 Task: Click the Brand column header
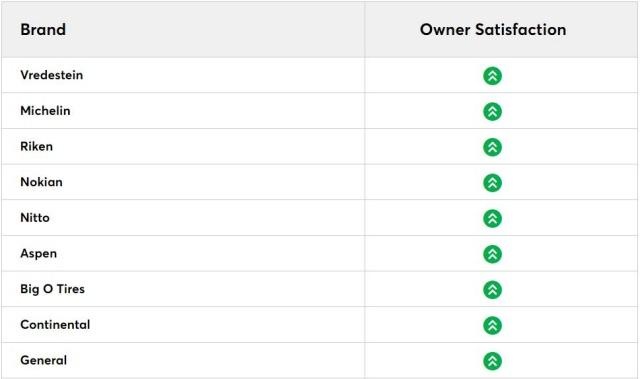coord(43,30)
